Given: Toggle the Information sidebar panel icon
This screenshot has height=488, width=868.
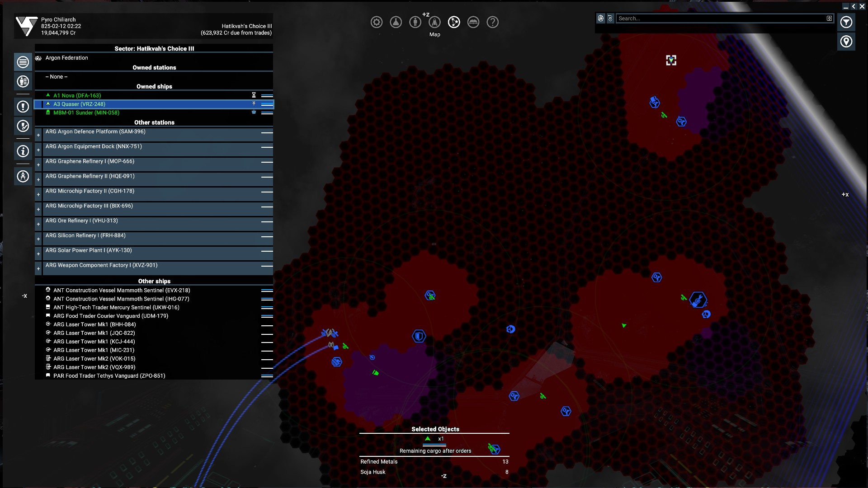Looking at the screenshot, I should click(x=23, y=151).
